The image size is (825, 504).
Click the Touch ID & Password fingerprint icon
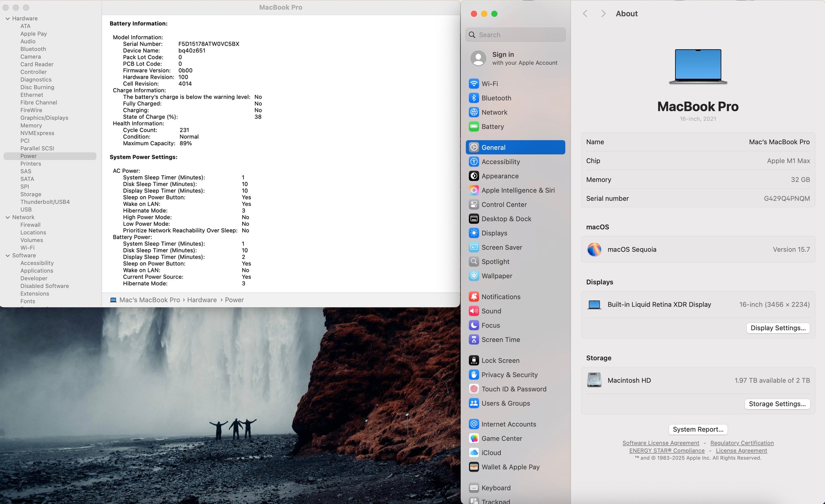coord(474,389)
